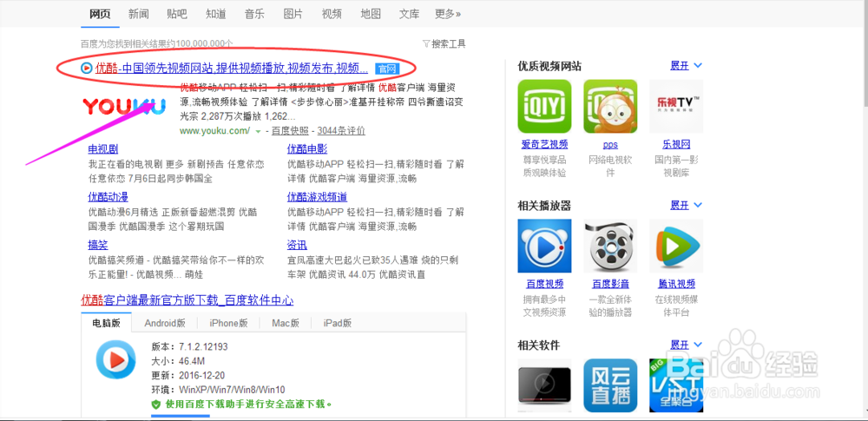Select the 电脑版 download tab
This screenshot has height=421, width=868.
(x=106, y=323)
